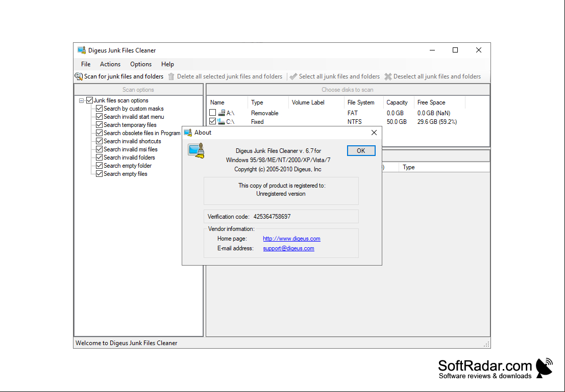This screenshot has height=392, width=565.
Task: Click the Delete selected junk files trash icon
Action: tap(171, 76)
